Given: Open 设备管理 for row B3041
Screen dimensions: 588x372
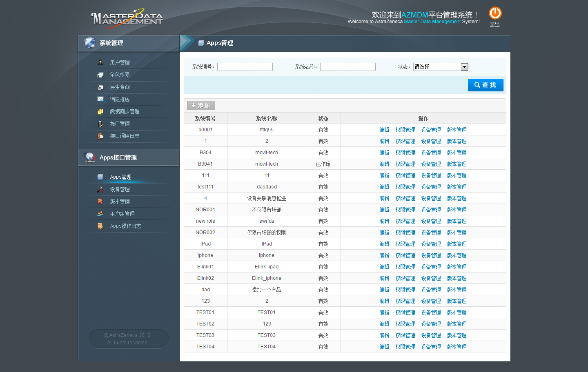Looking at the screenshot, I should pos(431,164).
